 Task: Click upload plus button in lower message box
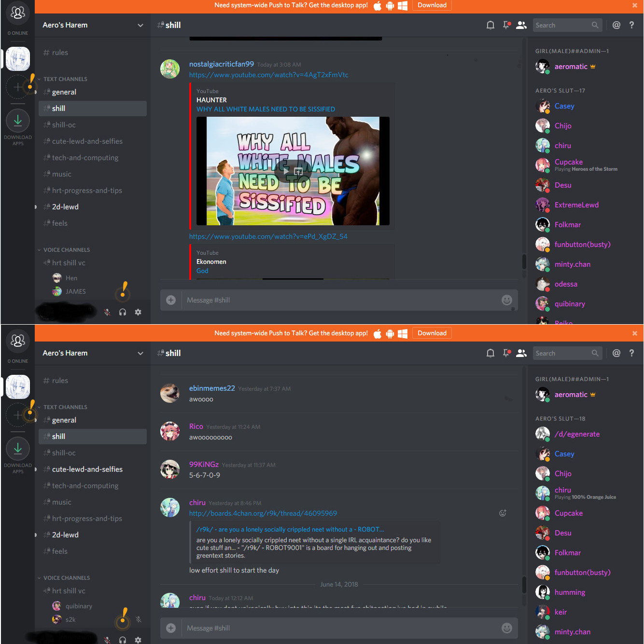(x=171, y=628)
